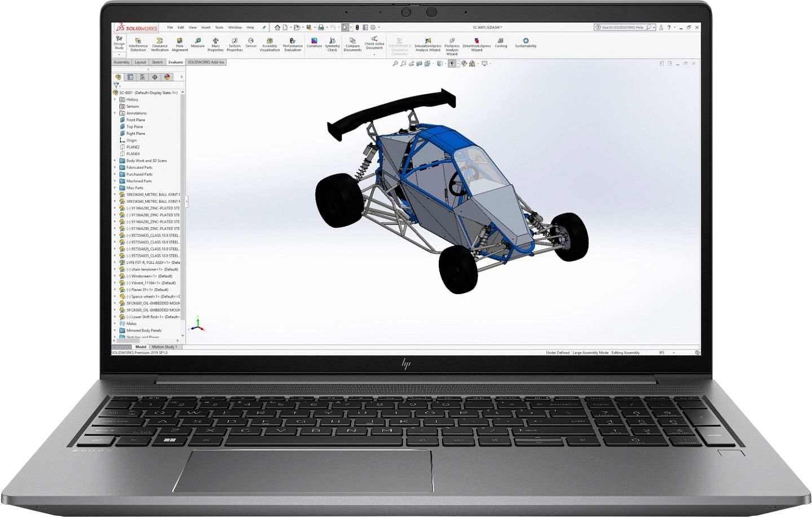Expand the Check Active Document dropdown
This screenshot has width=812, height=517.
(x=374, y=54)
